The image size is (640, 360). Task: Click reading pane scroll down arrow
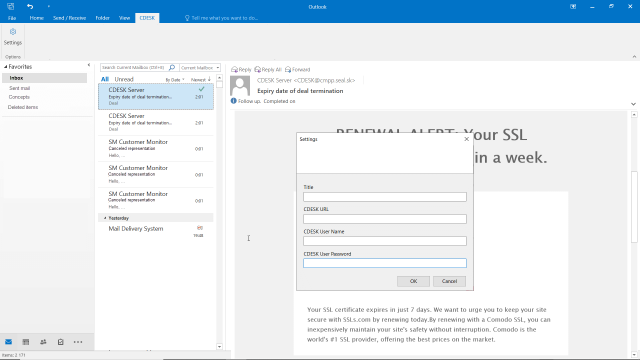tap(634, 355)
